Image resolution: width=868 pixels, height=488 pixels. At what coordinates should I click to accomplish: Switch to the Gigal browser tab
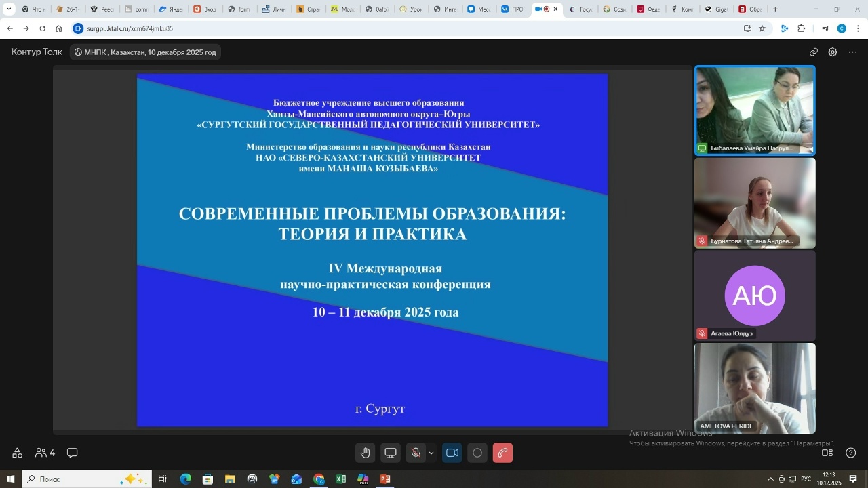(x=717, y=9)
